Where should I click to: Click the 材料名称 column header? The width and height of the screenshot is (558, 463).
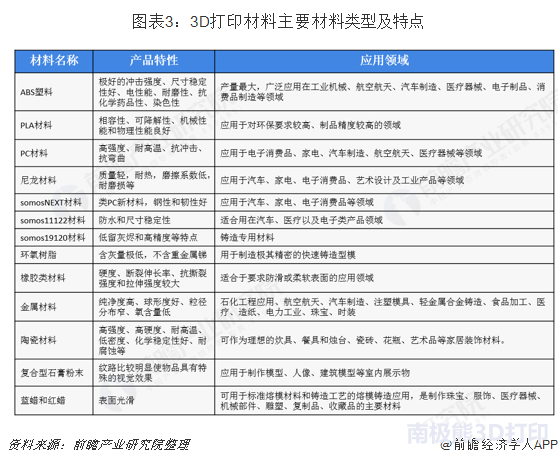[x=54, y=61]
